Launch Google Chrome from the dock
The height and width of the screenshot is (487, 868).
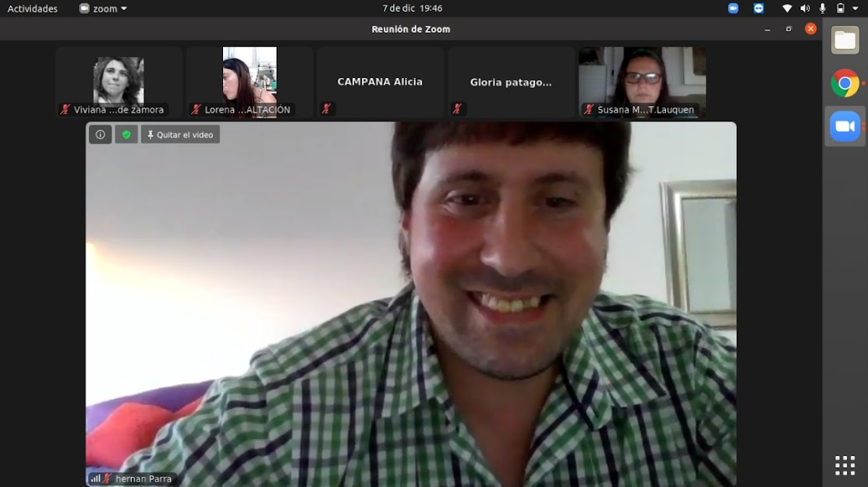(x=845, y=83)
